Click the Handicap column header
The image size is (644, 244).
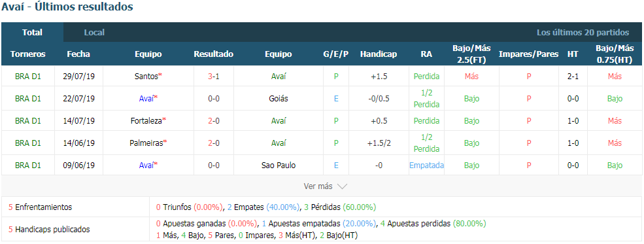coord(379,54)
